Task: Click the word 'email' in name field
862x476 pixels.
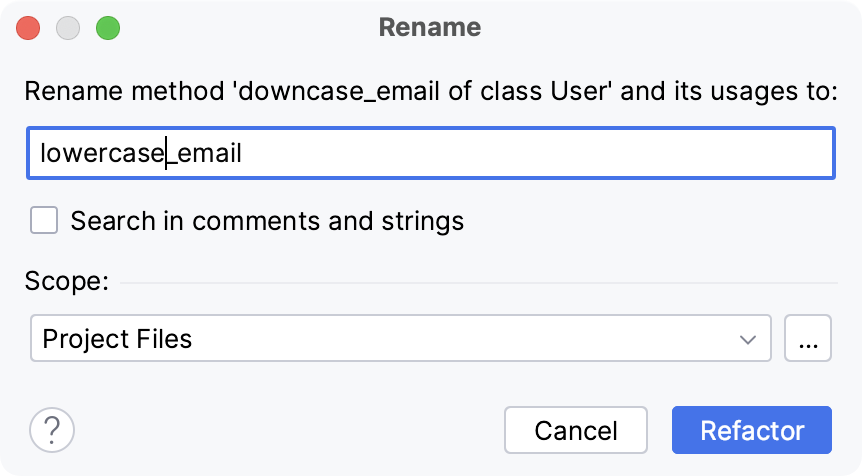Action: pyautogui.click(x=209, y=154)
